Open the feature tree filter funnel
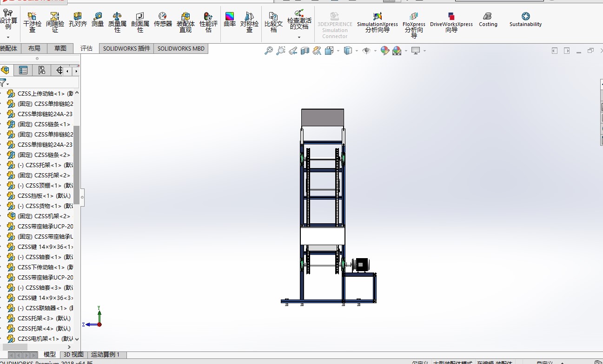 (4, 83)
